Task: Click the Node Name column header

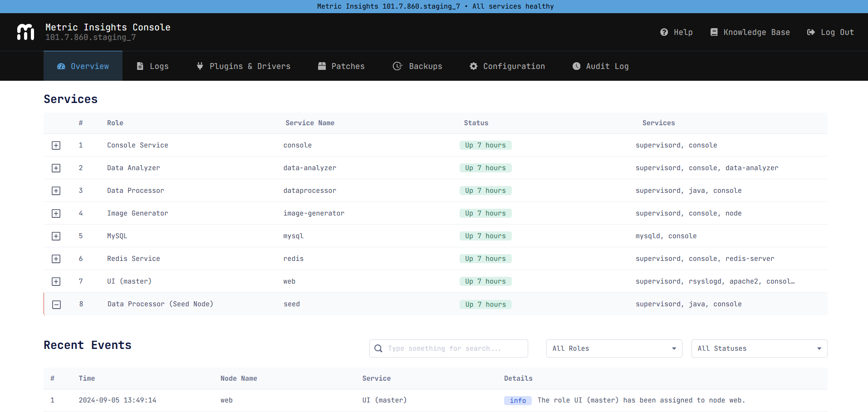Action: click(x=239, y=378)
